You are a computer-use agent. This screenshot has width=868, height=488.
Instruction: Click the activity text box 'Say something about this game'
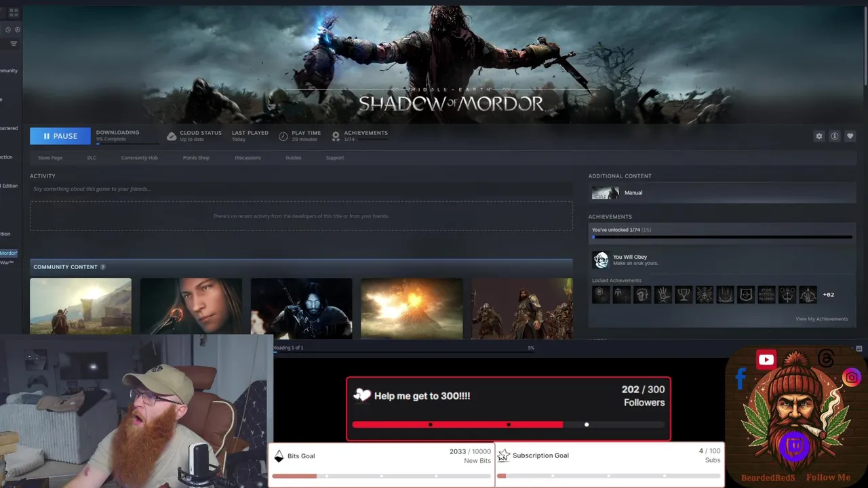pos(301,189)
